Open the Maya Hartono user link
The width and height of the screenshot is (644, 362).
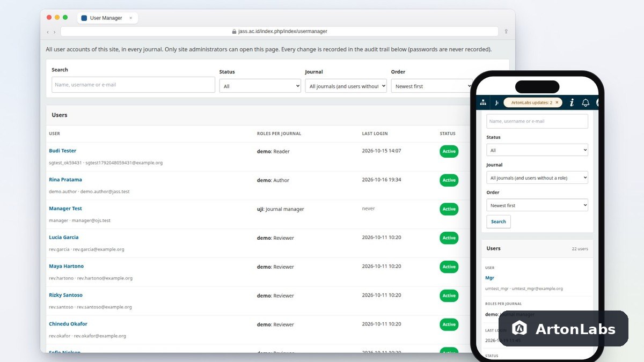click(x=67, y=266)
